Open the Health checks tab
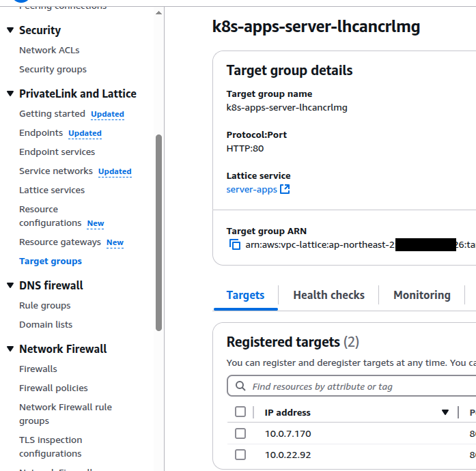This screenshot has width=476, height=471. coord(328,295)
